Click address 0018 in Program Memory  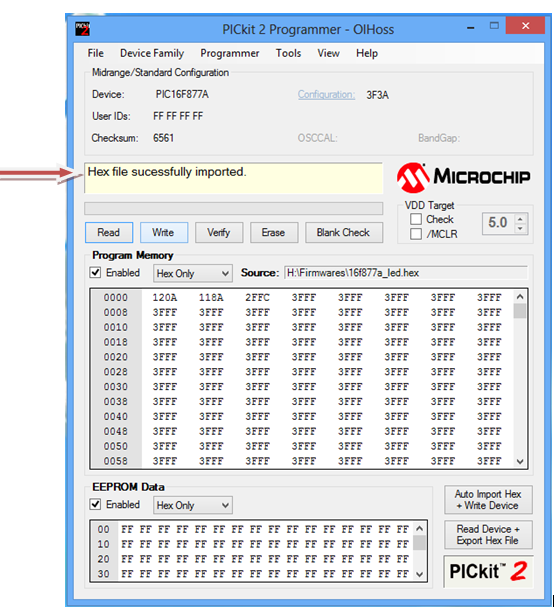(116, 342)
